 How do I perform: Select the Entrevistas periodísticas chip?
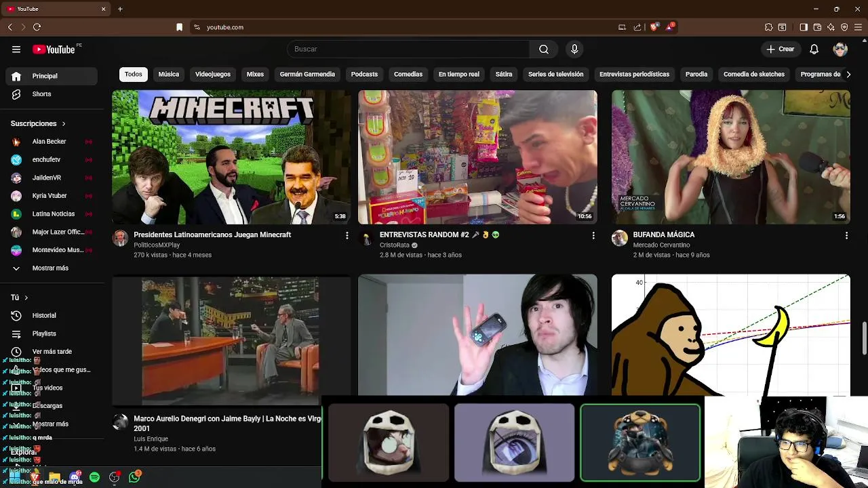point(635,75)
